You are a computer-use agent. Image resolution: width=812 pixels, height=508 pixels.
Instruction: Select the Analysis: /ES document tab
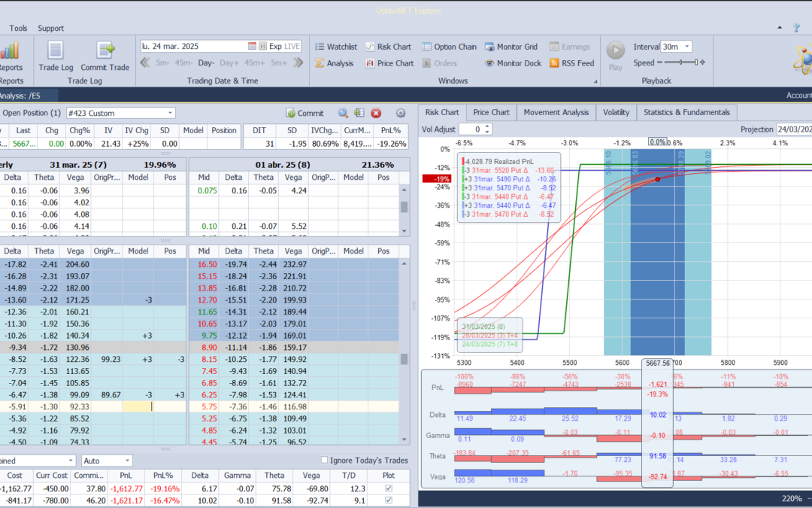pos(28,96)
